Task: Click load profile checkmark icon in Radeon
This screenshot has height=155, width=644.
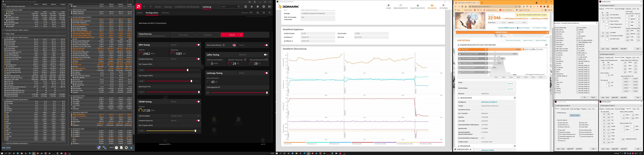Action: pos(258,13)
